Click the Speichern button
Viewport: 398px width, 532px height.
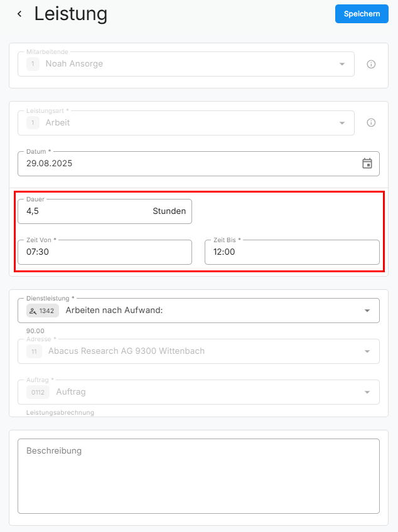pos(362,14)
